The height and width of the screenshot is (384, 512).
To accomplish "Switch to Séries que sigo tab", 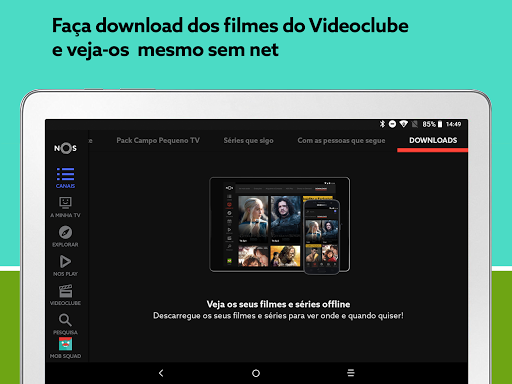I will click(x=249, y=140).
